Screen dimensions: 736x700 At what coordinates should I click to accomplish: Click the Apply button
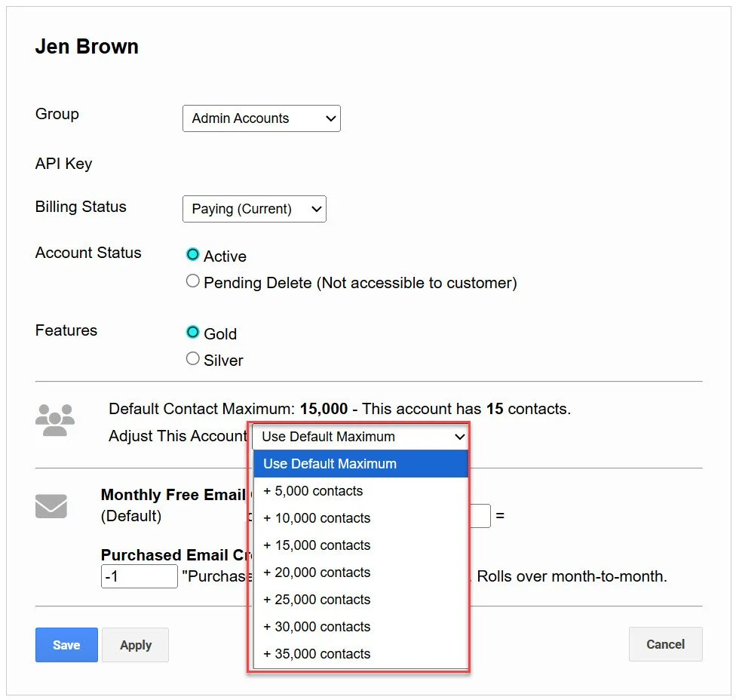click(136, 645)
